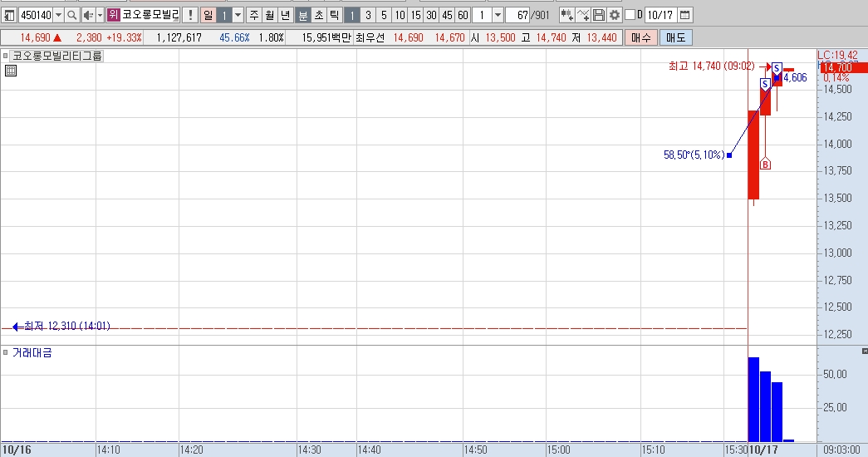Click the 최우선 best quote label

[x=370, y=37]
